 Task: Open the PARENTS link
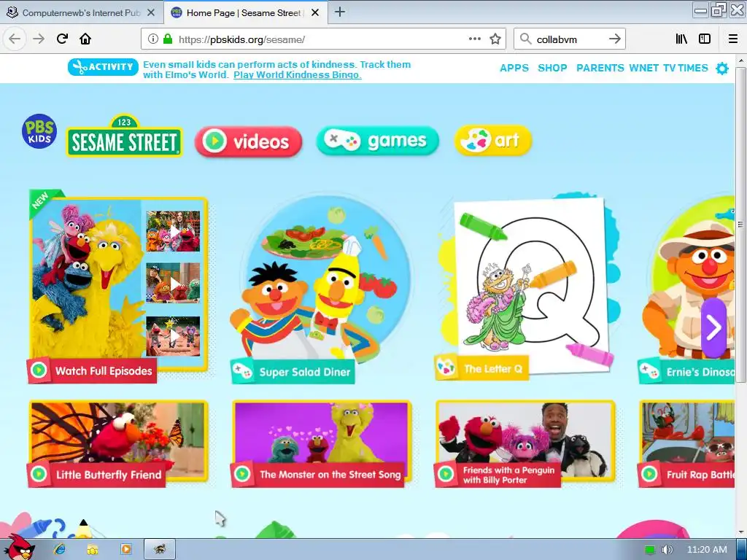tap(600, 68)
